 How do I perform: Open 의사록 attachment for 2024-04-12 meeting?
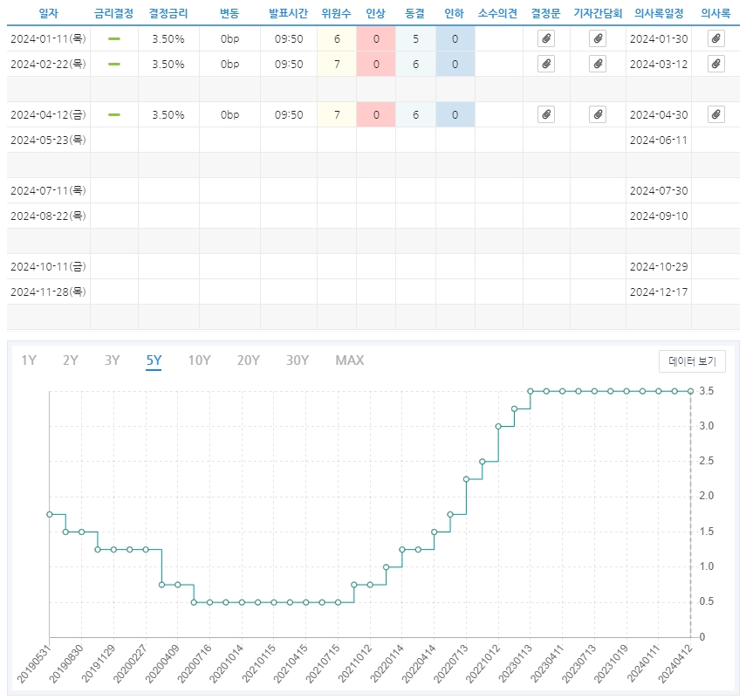click(715, 114)
